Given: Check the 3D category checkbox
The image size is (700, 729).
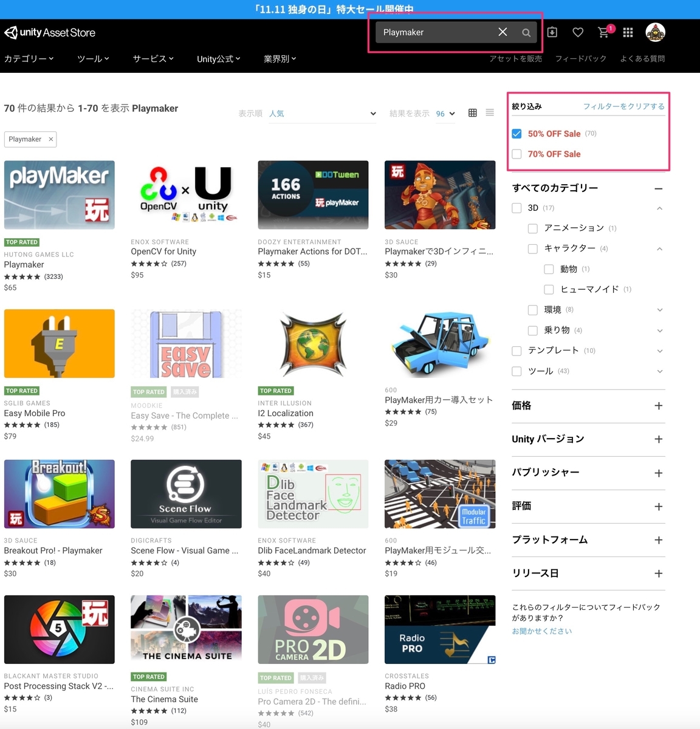Looking at the screenshot, I should [x=517, y=208].
